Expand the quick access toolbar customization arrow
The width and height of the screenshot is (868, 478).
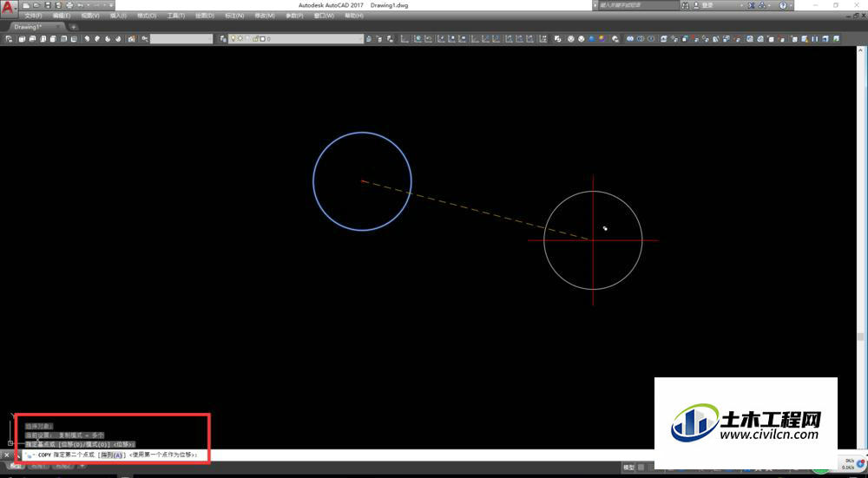point(111,5)
